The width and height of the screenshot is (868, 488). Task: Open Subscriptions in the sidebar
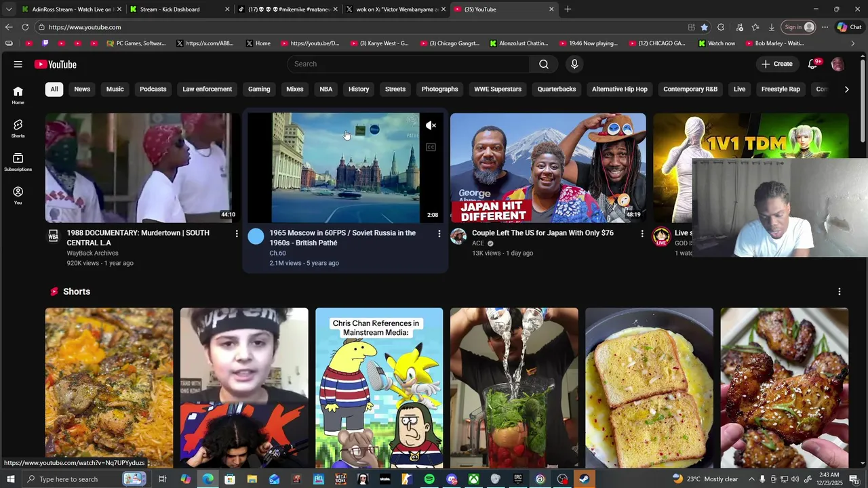click(18, 162)
